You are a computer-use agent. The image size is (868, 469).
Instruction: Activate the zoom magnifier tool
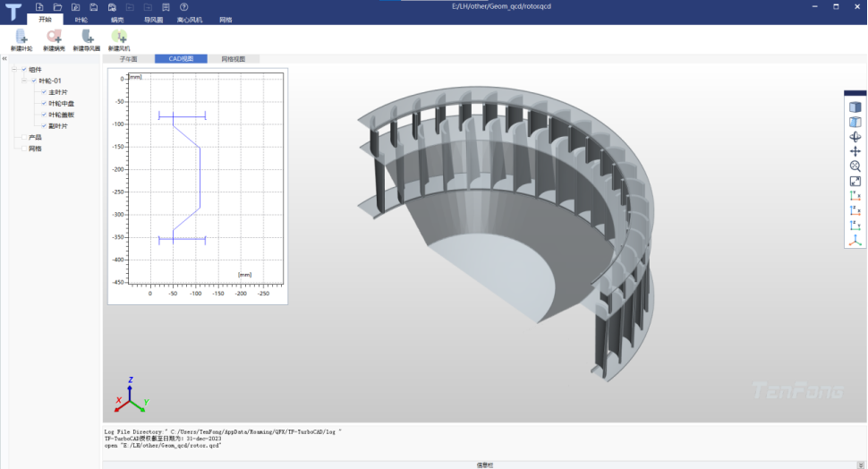point(855,166)
